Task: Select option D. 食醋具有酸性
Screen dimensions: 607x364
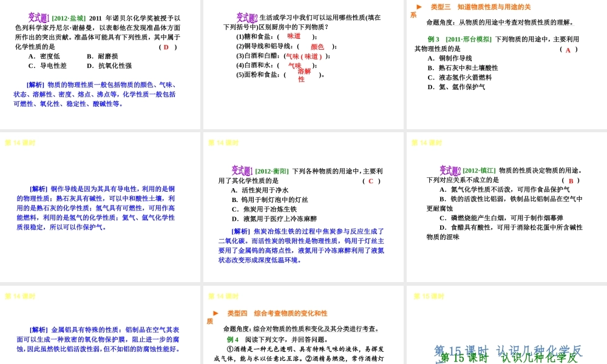Action: click(504, 232)
